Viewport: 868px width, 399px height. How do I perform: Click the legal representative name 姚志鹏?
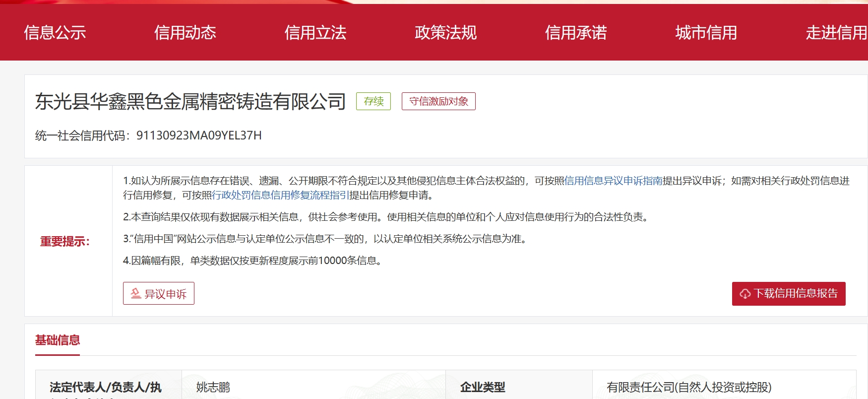(x=213, y=387)
